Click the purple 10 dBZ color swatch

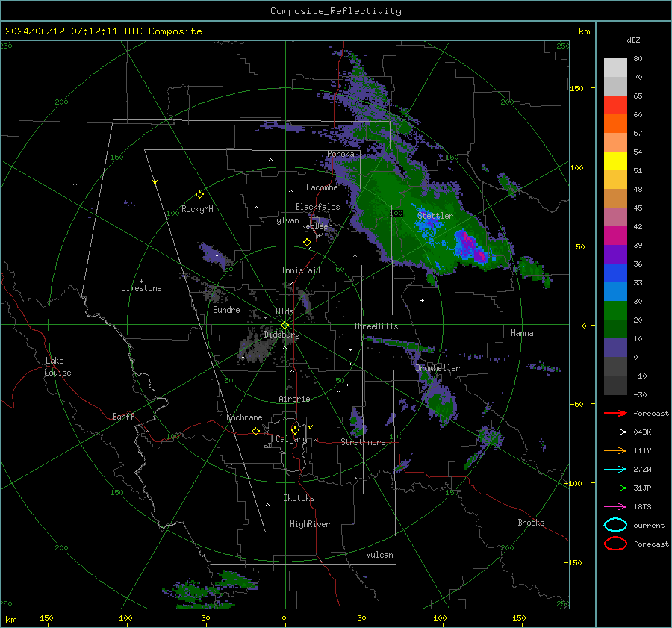click(615, 347)
